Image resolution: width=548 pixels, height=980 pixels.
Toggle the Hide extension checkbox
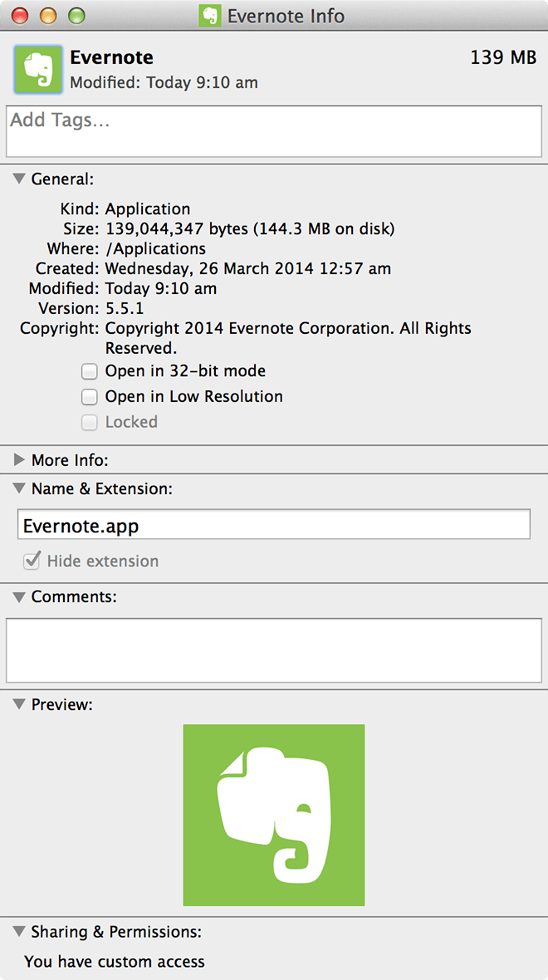[x=32, y=561]
